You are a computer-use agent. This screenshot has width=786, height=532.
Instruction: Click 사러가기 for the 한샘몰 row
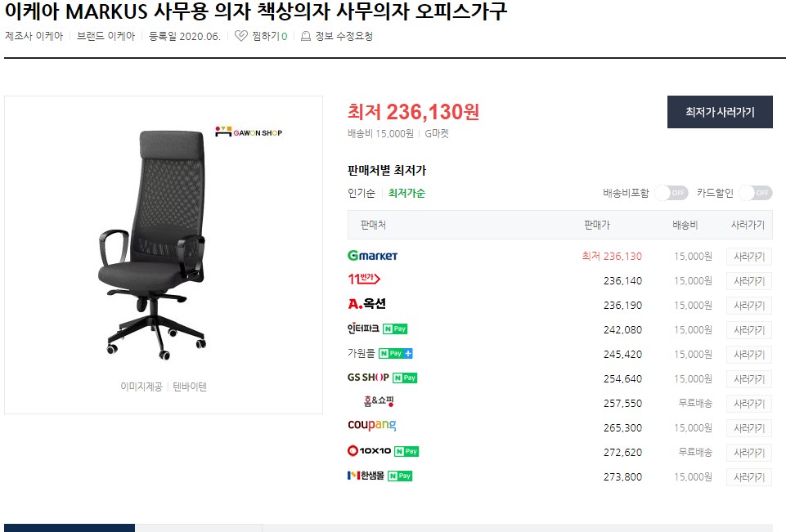click(x=749, y=477)
